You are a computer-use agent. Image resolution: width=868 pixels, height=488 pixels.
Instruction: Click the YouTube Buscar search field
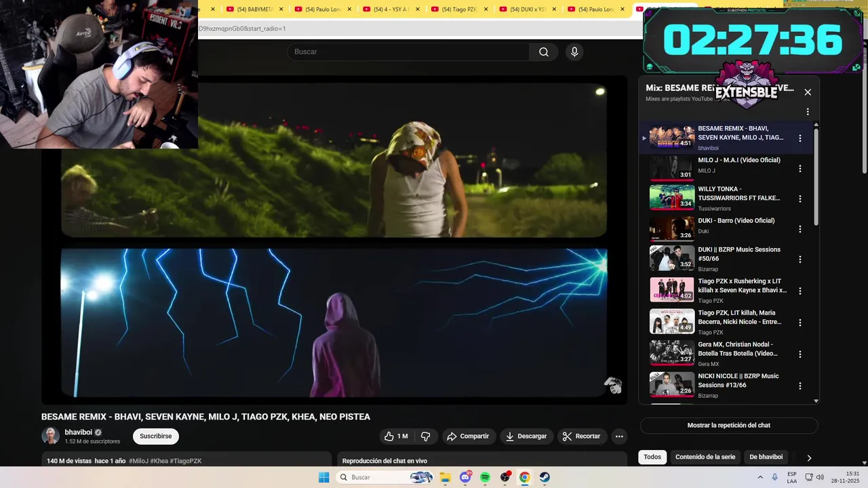[x=409, y=52]
